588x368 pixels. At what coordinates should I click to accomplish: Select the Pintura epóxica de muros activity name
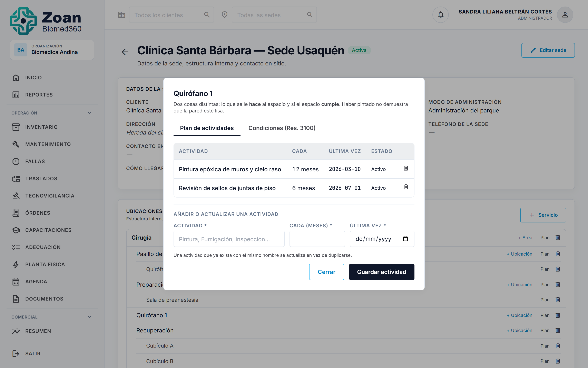click(230, 169)
